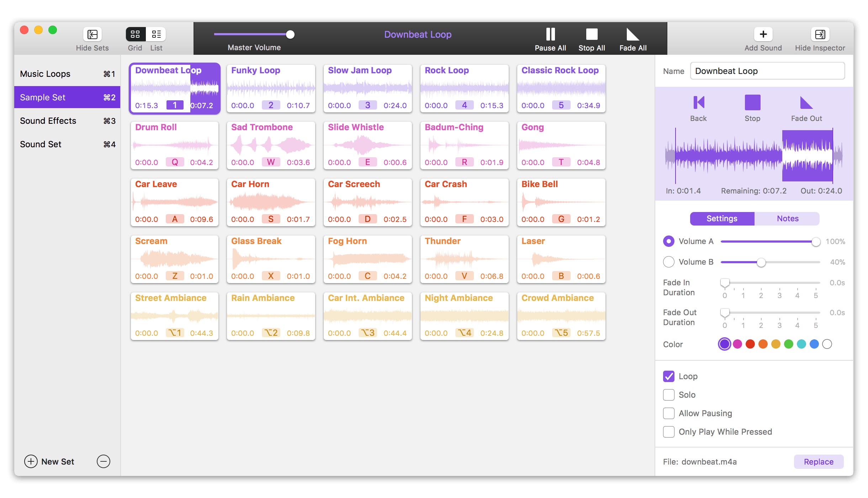Viewport: 868px width, 498px height.
Task: Click the Add Sound plus icon
Action: [x=763, y=35]
